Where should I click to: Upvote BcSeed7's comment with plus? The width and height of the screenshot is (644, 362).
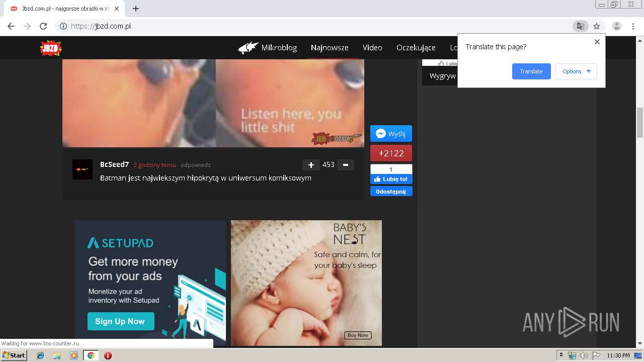[x=311, y=165]
